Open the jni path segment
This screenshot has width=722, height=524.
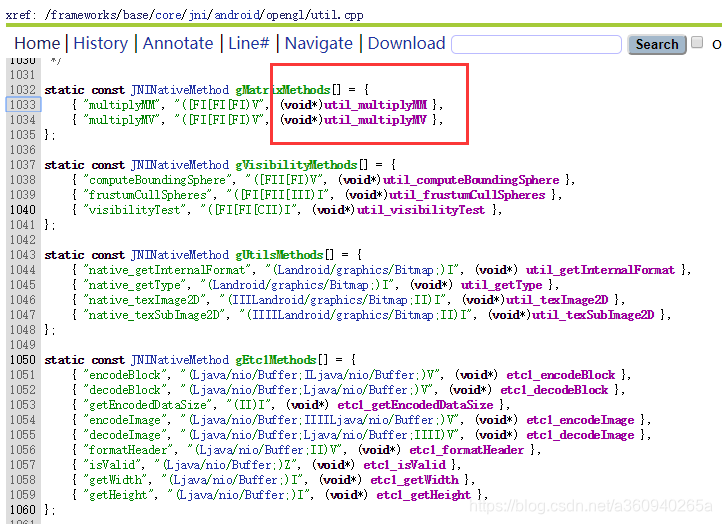click(198, 15)
